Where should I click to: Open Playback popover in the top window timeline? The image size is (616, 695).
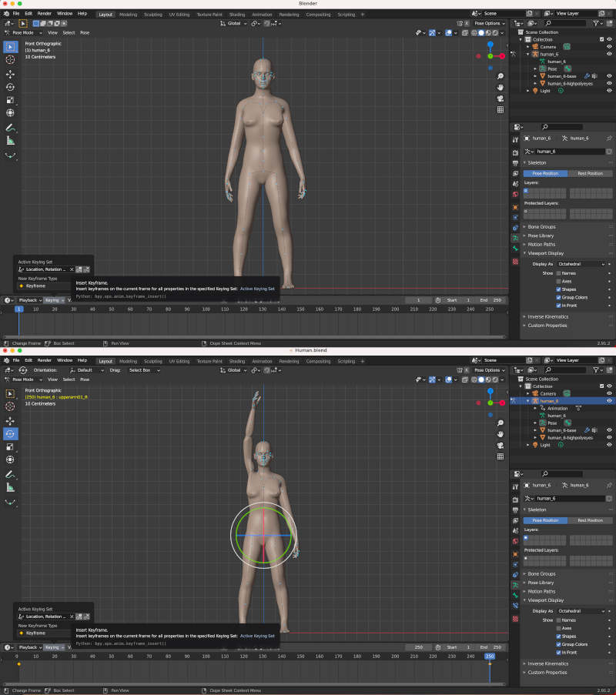click(30, 300)
